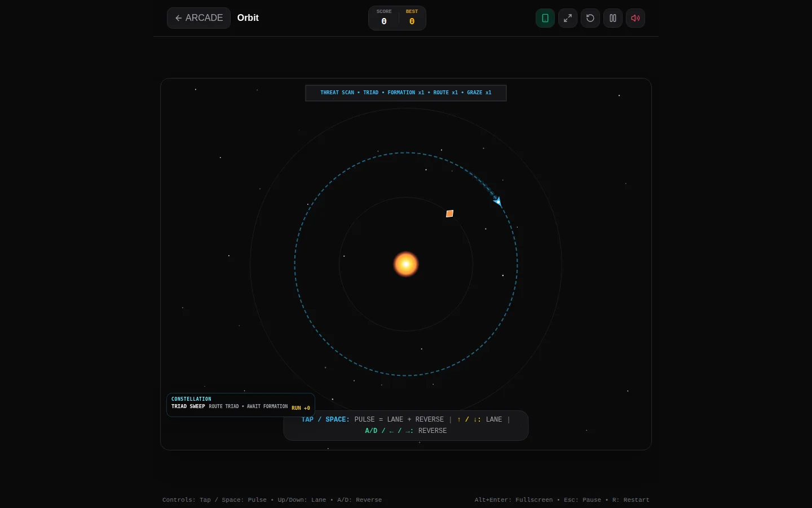Click the glowing sun at center
The height and width of the screenshot is (508, 812).
(406, 264)
